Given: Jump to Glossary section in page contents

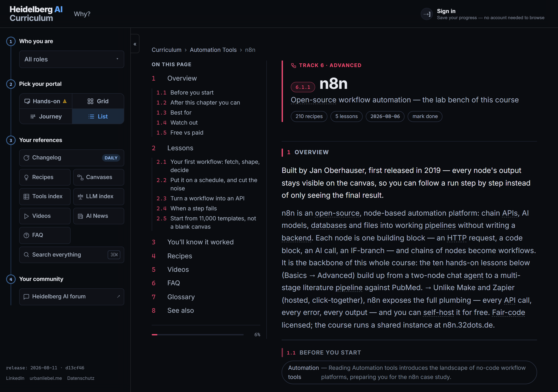Looking at the screenshot, I should pyautogui.click(x=181, y=297).
